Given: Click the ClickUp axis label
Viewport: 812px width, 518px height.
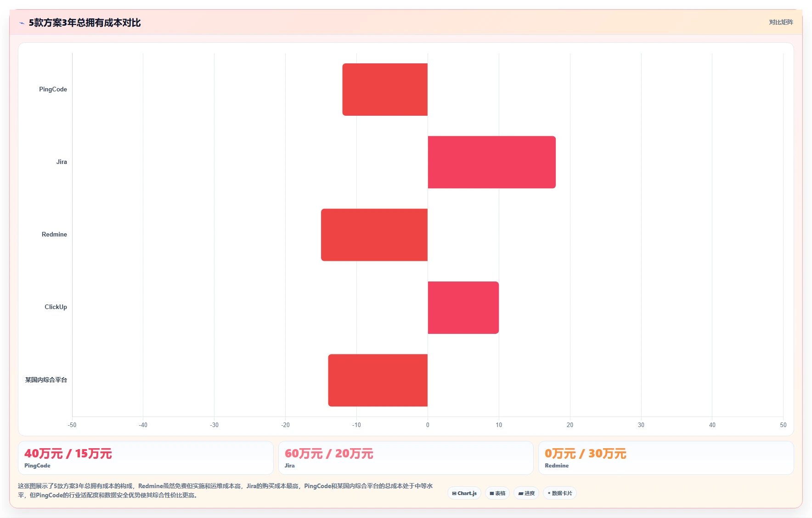Looking at the screenshot, I should point(56,307).
